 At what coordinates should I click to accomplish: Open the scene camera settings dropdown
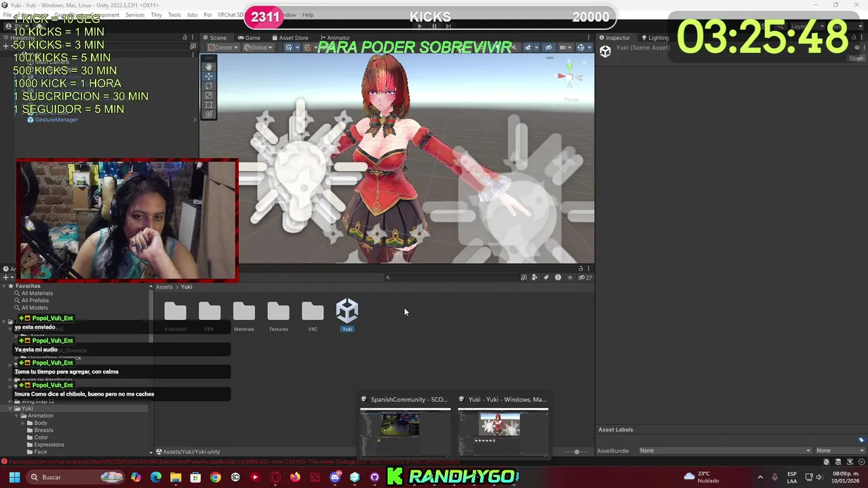pos(566,47)
